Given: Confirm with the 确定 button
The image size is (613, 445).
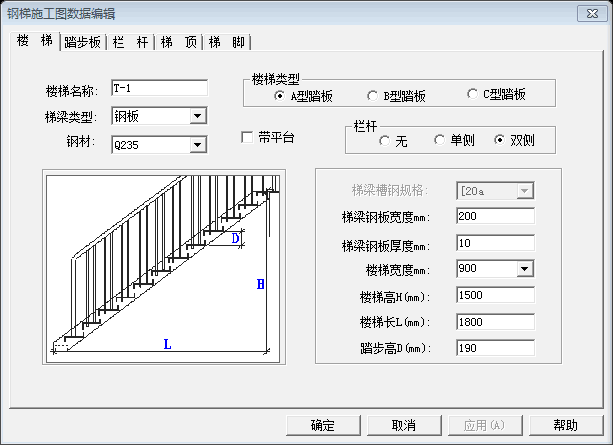Looking at the screenshot, I should coord(323,425).
